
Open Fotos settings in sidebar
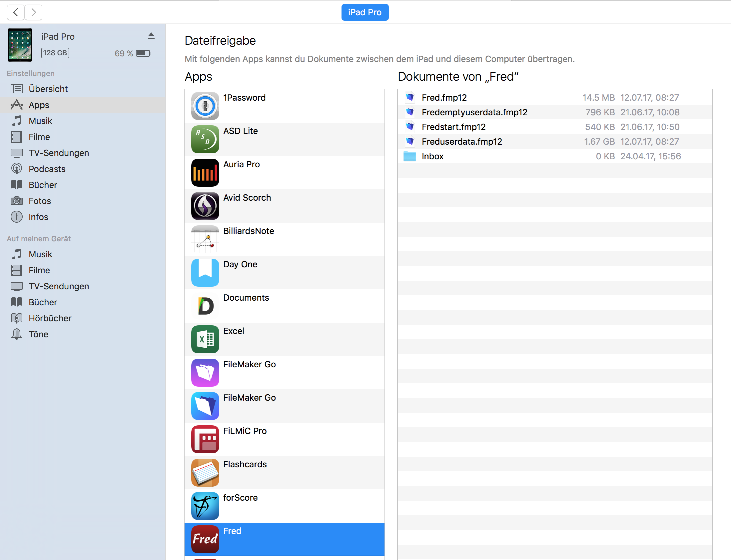40,201
